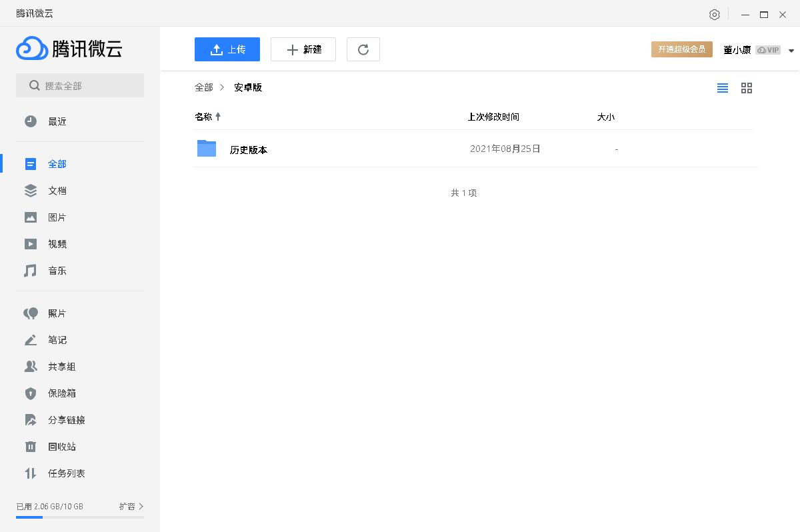The image size is (800, 532).
Task: Open the 图片 category in the sidebar
Action: pos(57,217)
